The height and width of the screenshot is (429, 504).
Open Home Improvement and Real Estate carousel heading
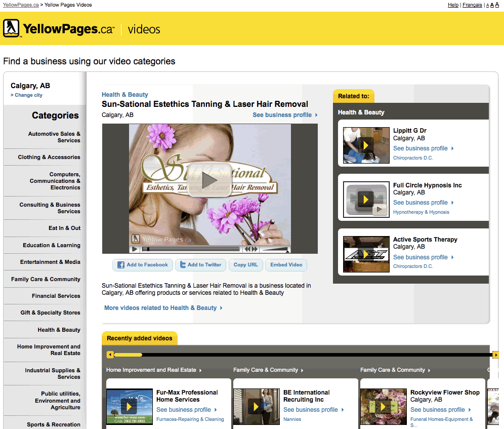pos(154,370)
